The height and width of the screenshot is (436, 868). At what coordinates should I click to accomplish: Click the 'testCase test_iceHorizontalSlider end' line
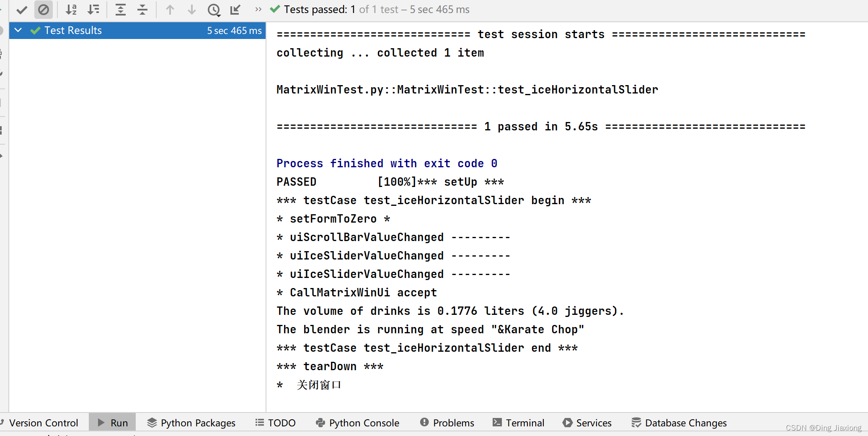coord(427,348)
